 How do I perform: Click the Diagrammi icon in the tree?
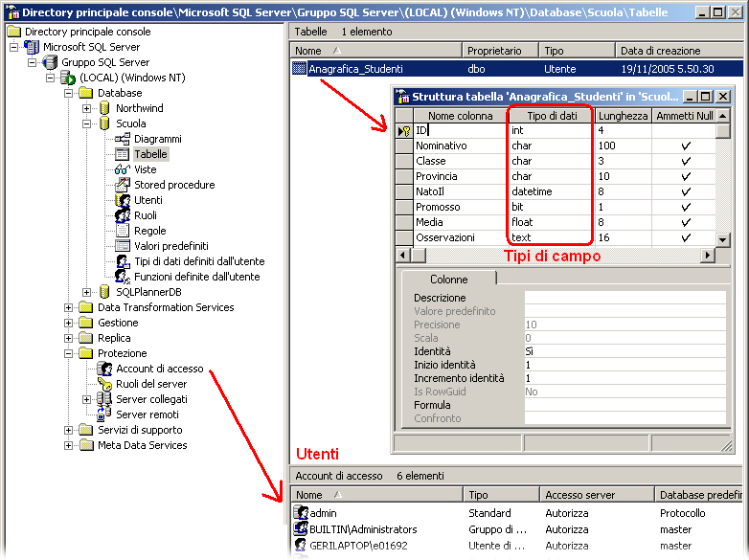click(123, 139)
